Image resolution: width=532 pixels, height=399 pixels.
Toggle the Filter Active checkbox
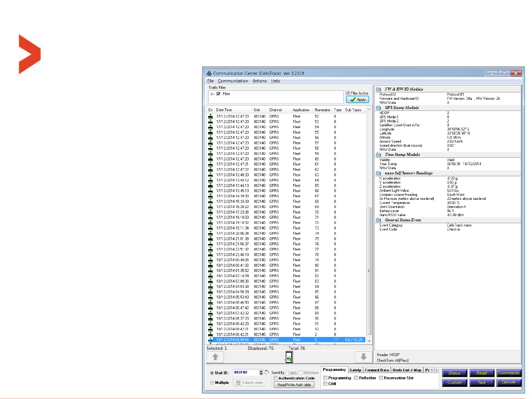pyautogui.click(x=348, y=93)
